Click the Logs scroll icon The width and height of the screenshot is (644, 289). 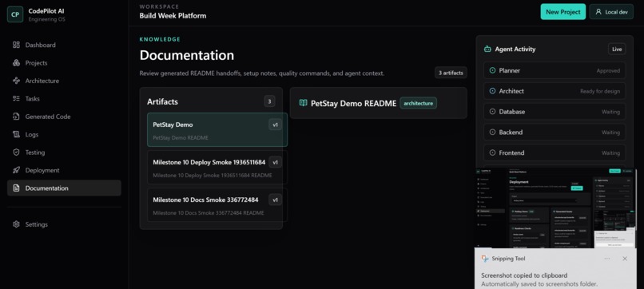click(x=16, y=134)
